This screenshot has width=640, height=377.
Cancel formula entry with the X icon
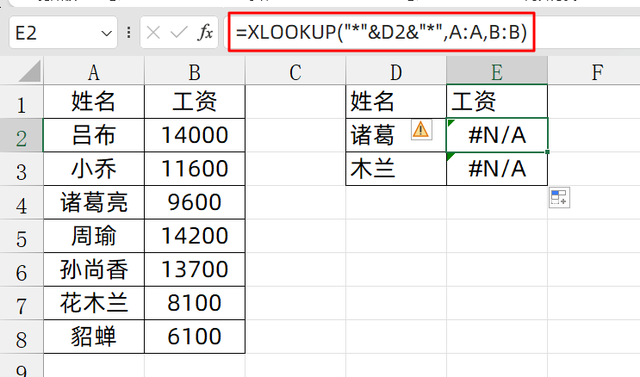pyautogui.click(x=153, y=32)
